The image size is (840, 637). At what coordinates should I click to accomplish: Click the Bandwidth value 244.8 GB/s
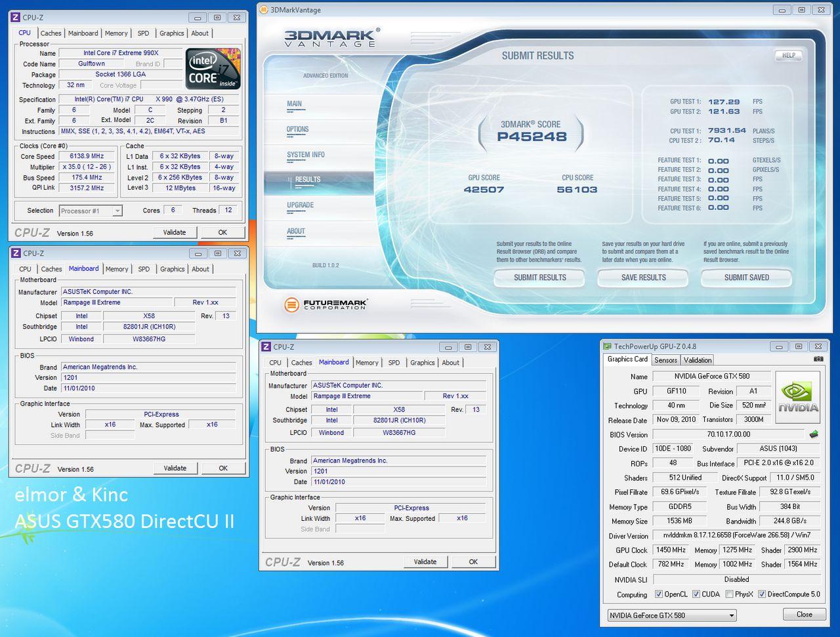point(790,521)
